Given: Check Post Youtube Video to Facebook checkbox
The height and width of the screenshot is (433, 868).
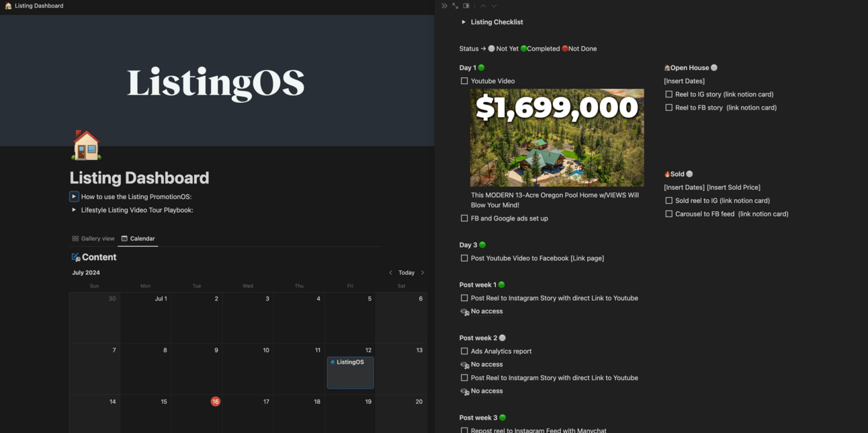Looking at the screenshot, I should (464, 258).
